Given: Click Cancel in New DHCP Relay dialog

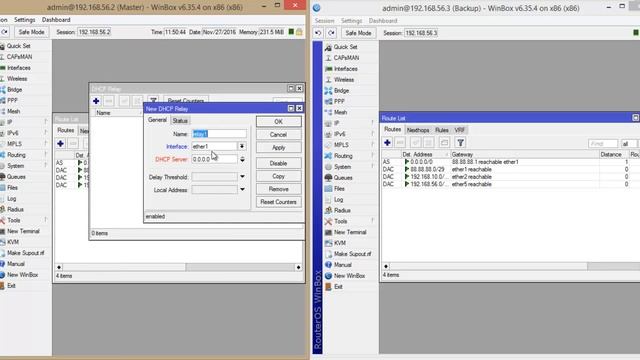Looking at the screenshot, I should pos(278,135).
